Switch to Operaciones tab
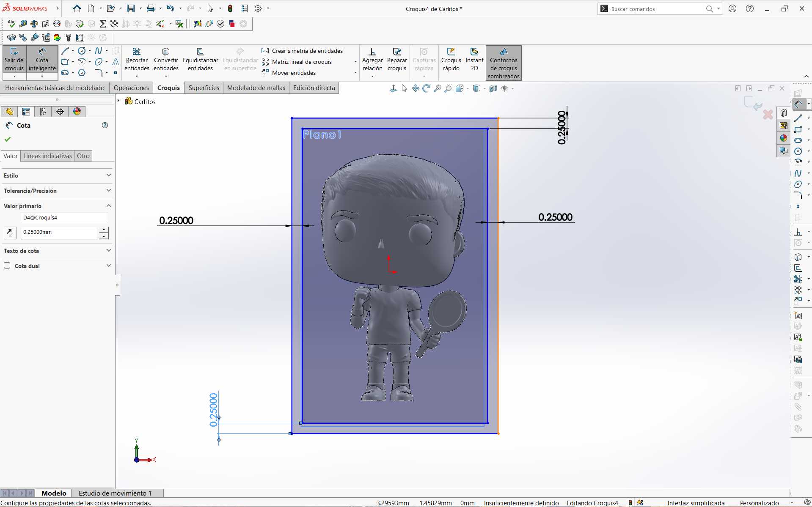Viewport: 812px width, 507px height. coord(131,88)
